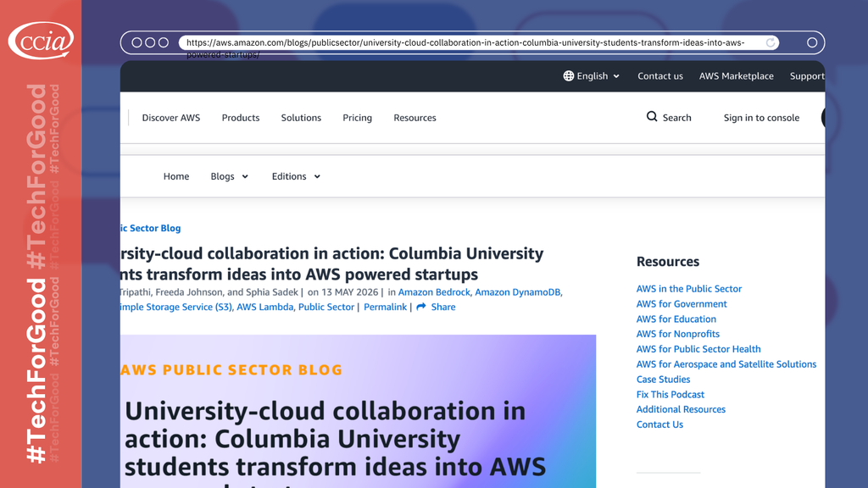Click Contact us in top bar
Viewport: 868px width, 488px height.
tap(659, 75)
